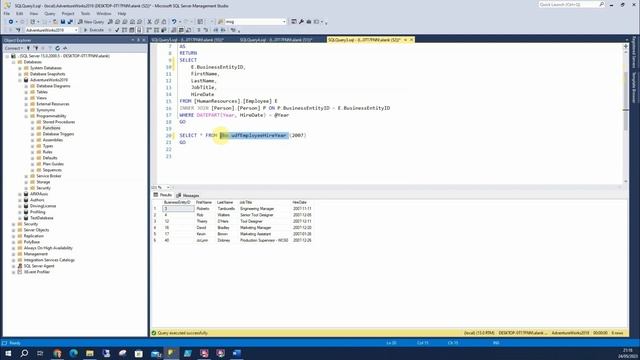Image resolution: width=640 pixels, height=360 pixels.
Task: Open the File menu
Action: 7,13
